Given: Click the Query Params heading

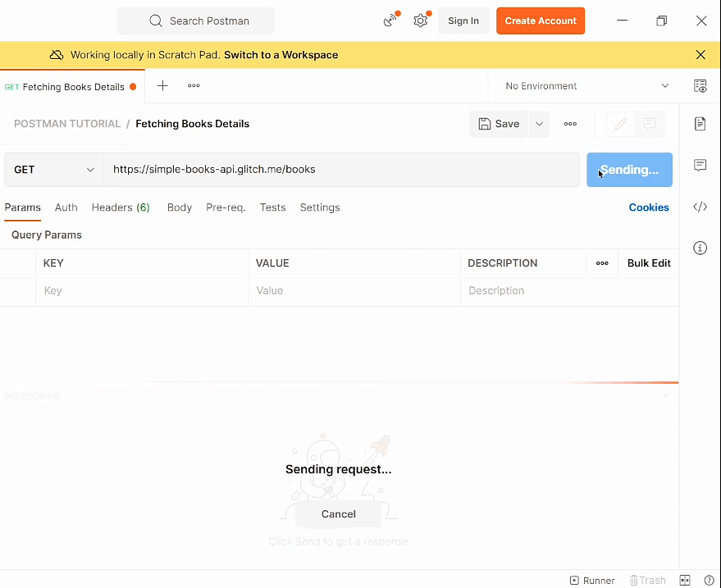Looking at the screenshot, I should pos(47,235).
